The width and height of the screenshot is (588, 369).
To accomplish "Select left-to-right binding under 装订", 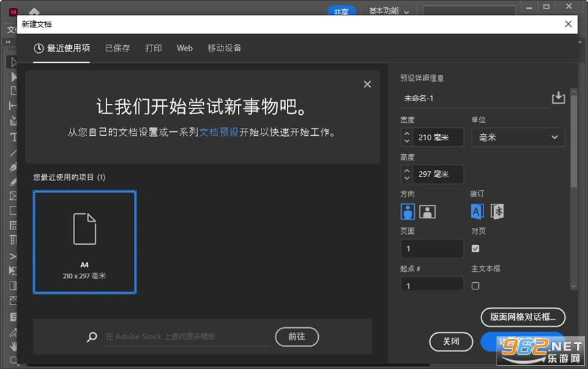I will tap(477, 212).
